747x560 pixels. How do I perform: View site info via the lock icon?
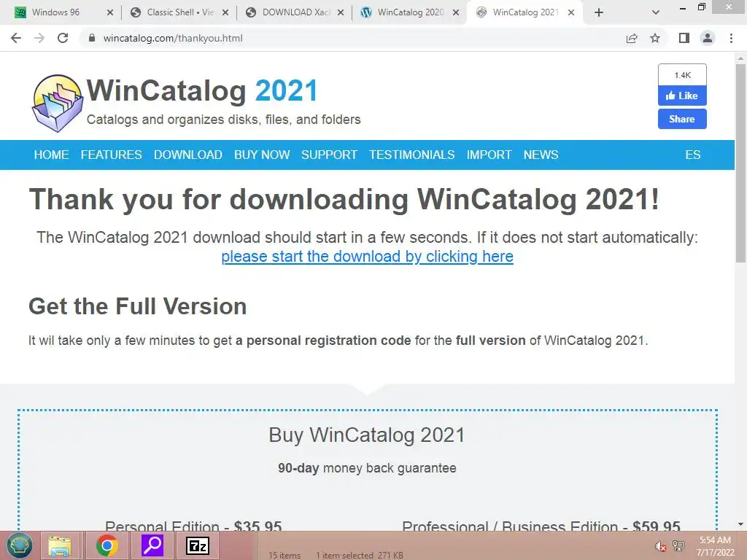click(92, 38)
